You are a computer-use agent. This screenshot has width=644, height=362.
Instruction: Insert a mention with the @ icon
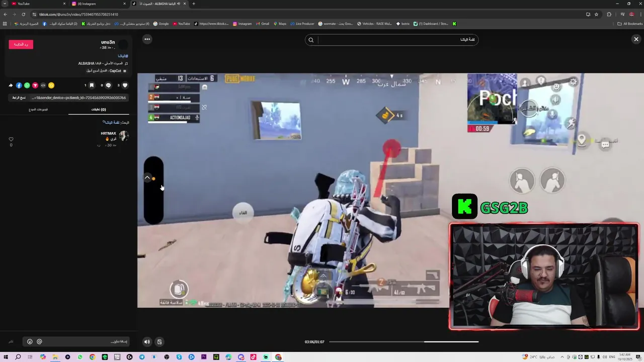pos(39,341)
